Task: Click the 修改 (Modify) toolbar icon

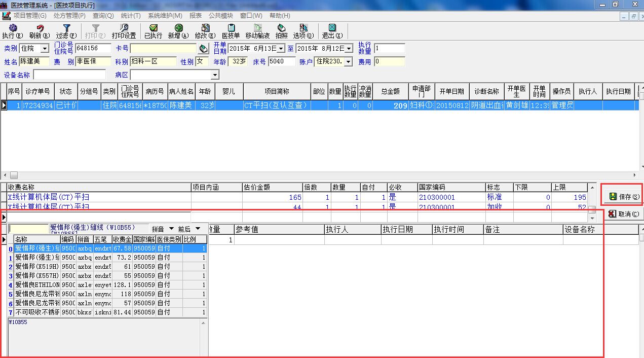Action: click(x=205, y=31)
